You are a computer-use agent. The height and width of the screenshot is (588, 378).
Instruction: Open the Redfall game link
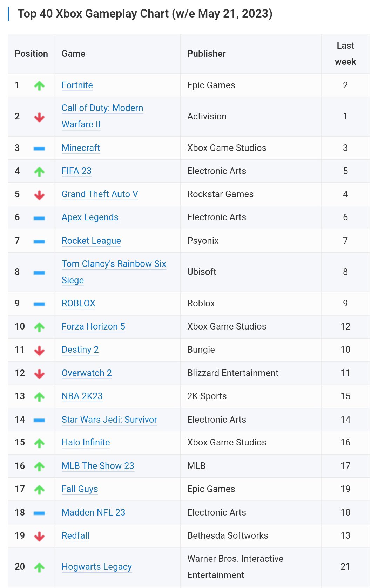(x=75, y=535)
